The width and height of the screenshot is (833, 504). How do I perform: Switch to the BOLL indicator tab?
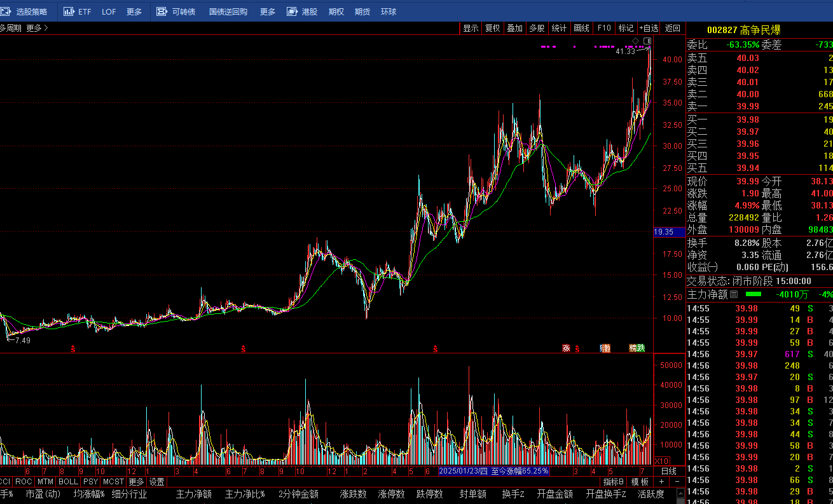pos(68,482)
